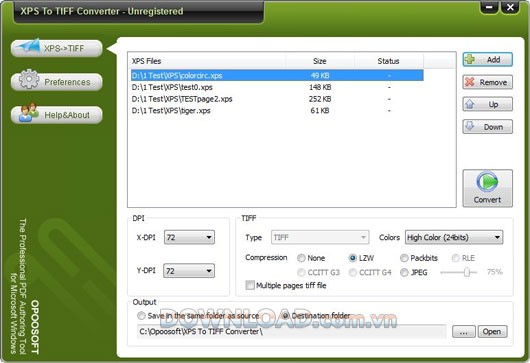
Task: Click the browse '...' button
Action: (464, 332)
